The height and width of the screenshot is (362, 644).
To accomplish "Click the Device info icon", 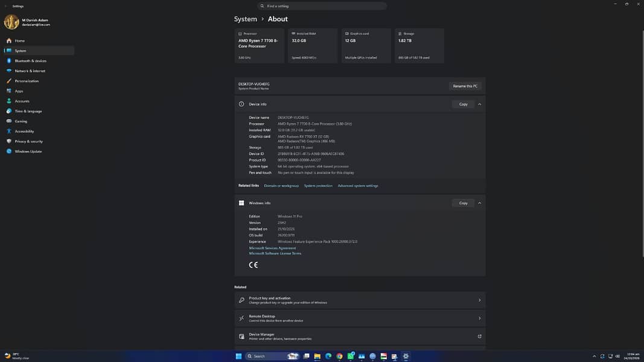I will pos(241,104).
